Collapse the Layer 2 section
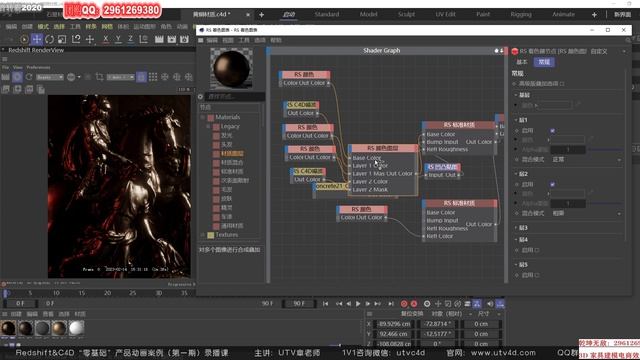Image resolution: width=640 pixels, height=360 pixels. point(516,174)
